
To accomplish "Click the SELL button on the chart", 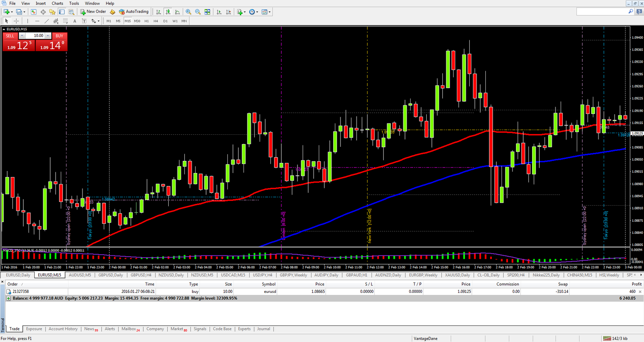I will coord(10,36).
